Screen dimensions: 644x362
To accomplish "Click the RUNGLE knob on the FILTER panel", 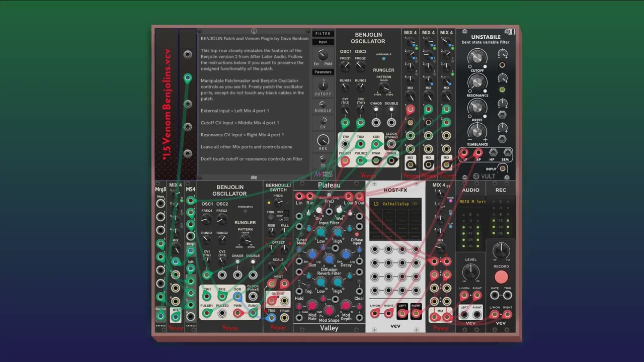I will (x=323, y=105).
